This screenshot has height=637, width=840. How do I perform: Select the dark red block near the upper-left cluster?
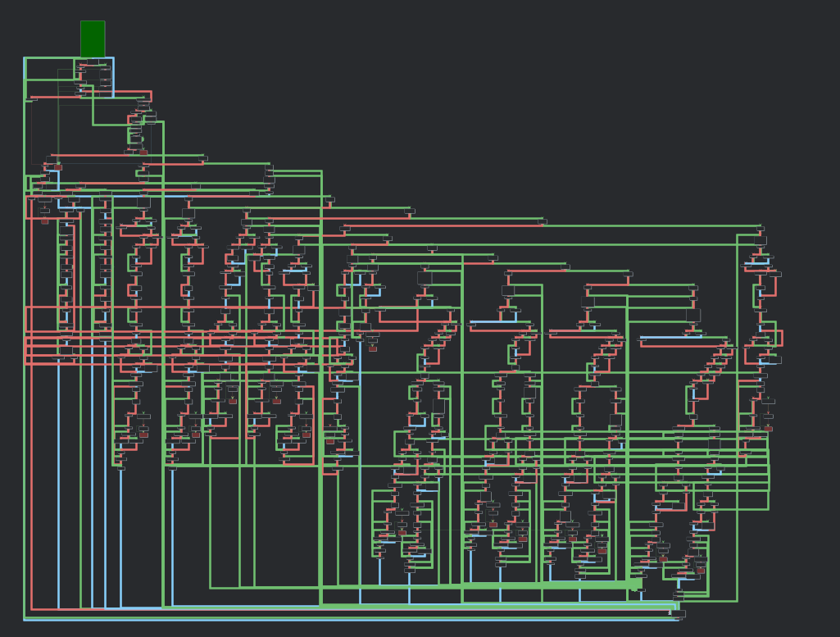(143, 152)
